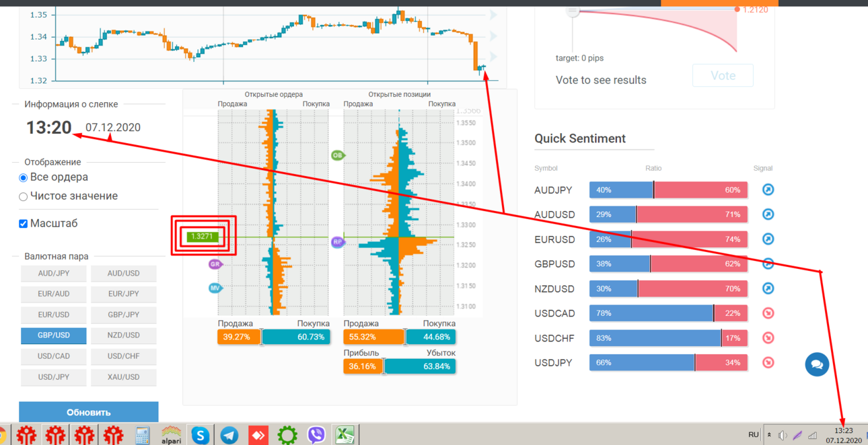Click the purple pen tray icon
868x445 pixels.
[797, 436]
